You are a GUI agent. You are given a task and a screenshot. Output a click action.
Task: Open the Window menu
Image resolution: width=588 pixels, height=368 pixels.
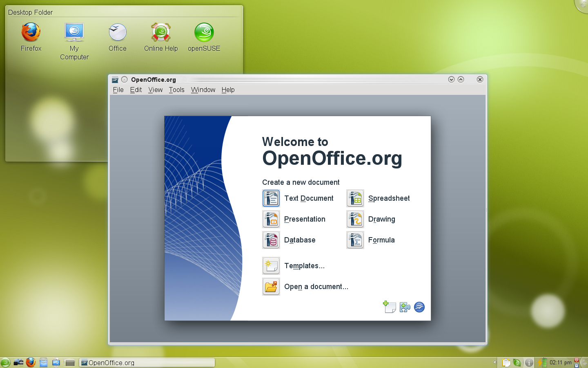tap(203, 90)
